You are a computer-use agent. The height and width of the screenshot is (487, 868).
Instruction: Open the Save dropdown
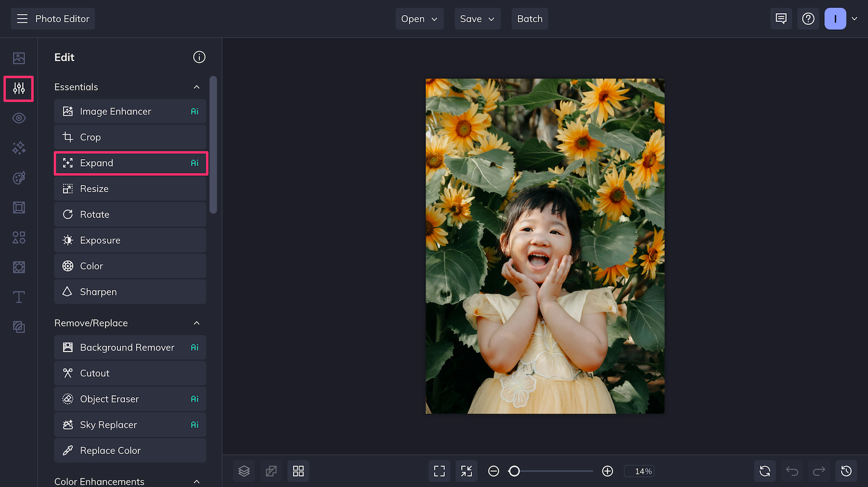click(x=477, y=18)
